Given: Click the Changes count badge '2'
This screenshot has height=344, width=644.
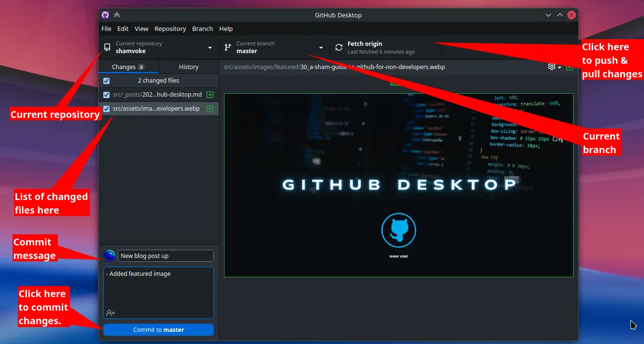Looking at the screenshot, I should pos(141,67).
